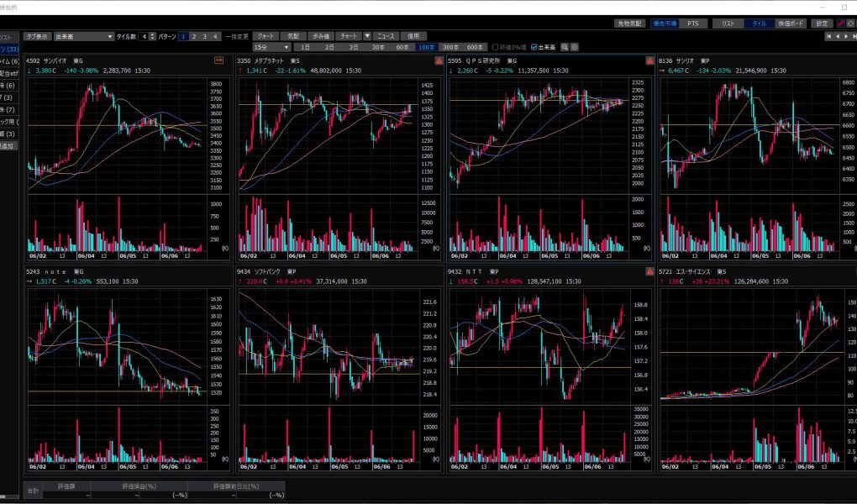Switch to 株価ボード view tab
This screenshot has height=504, width=857.
(791, 24)
